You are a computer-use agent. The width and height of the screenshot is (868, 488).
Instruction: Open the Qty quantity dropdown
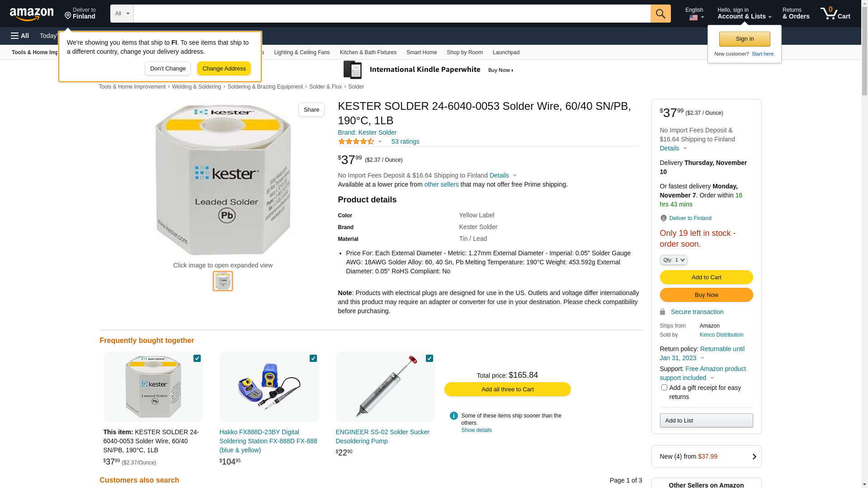[674, 260]
